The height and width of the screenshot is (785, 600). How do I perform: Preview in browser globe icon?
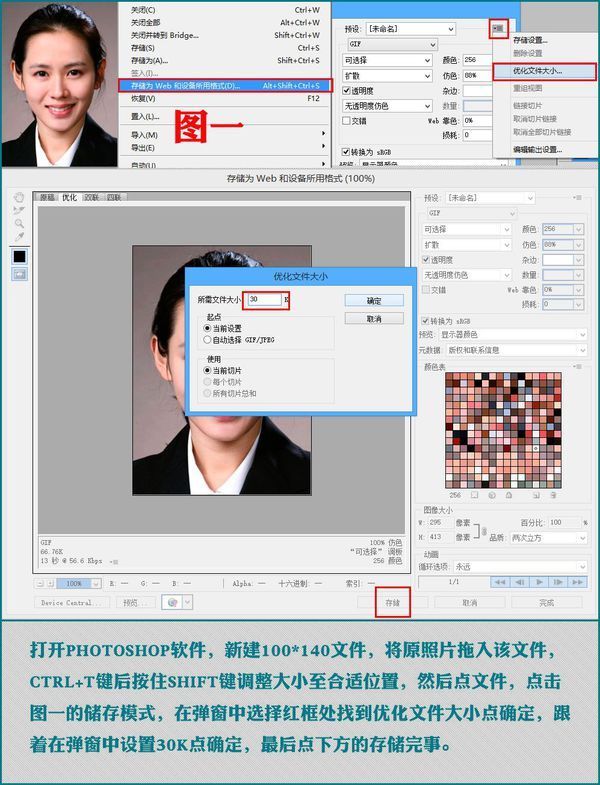172,602
